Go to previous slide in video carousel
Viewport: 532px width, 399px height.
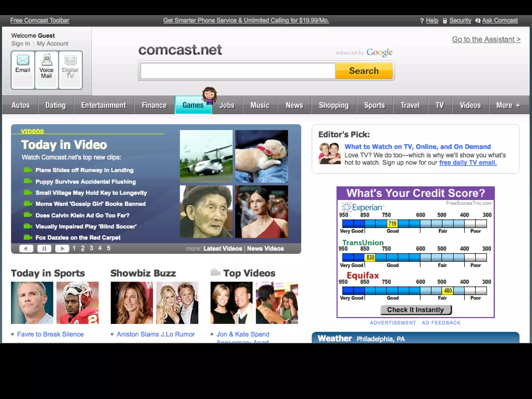tap(26, 249)
